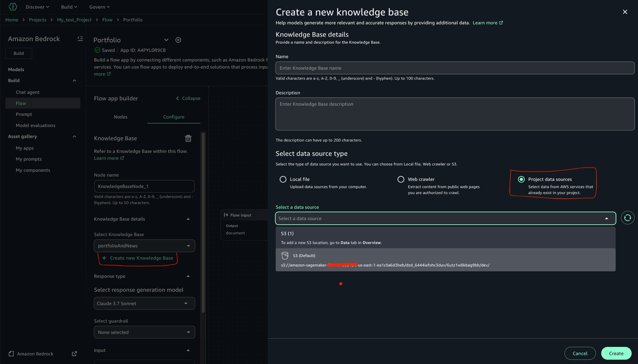Collapse the Input section
Screen dimensions: 638x364
click(x=188, y=350)
